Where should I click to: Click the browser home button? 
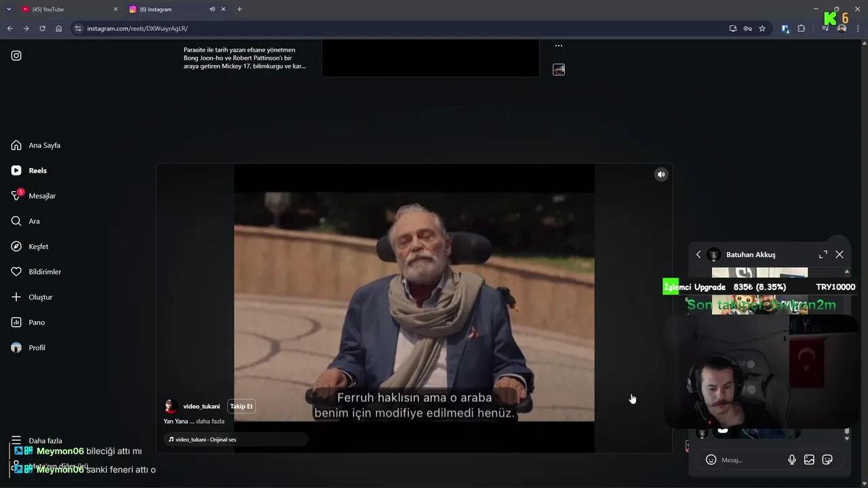point(59,28)
